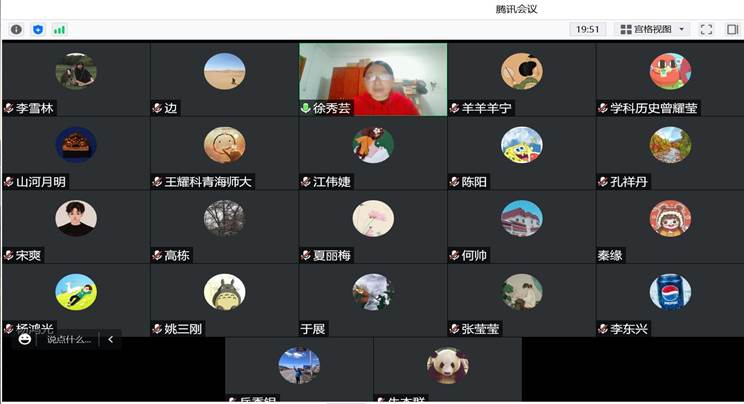This screenshot has width=744, height=404.
Task: Click the meeting info icon
Action: (16, 30)
